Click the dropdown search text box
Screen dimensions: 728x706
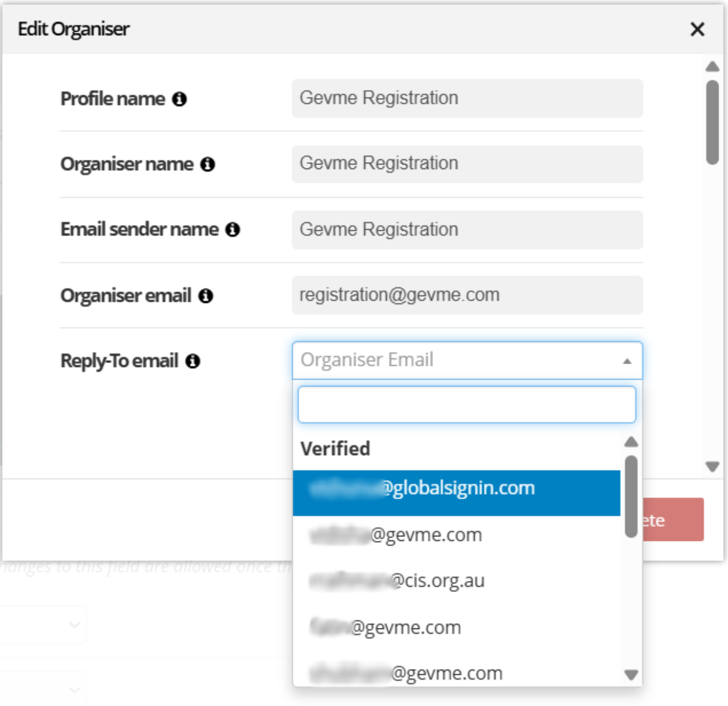coord(467,404)
